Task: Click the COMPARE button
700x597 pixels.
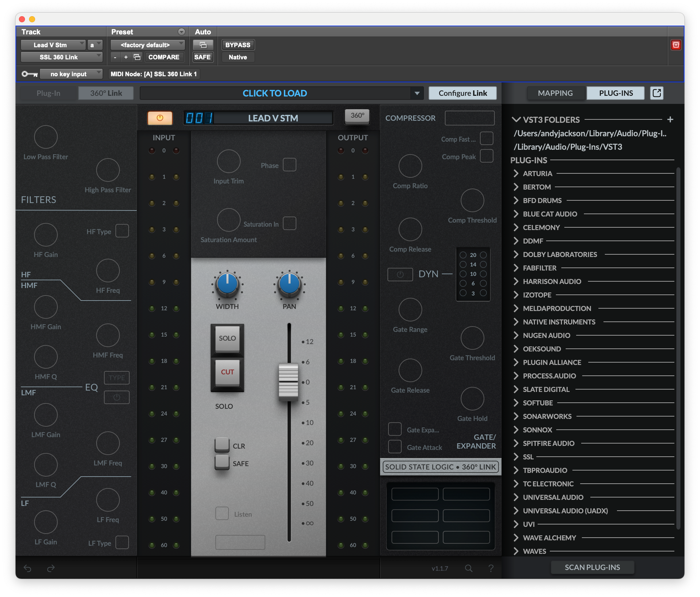Action: click(x=164, y=57)
